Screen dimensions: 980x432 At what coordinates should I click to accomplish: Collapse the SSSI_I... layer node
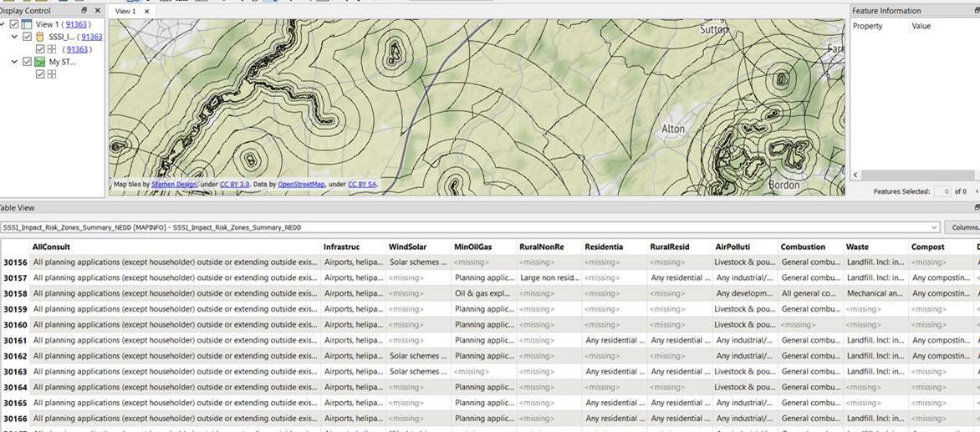coord(15,37)
